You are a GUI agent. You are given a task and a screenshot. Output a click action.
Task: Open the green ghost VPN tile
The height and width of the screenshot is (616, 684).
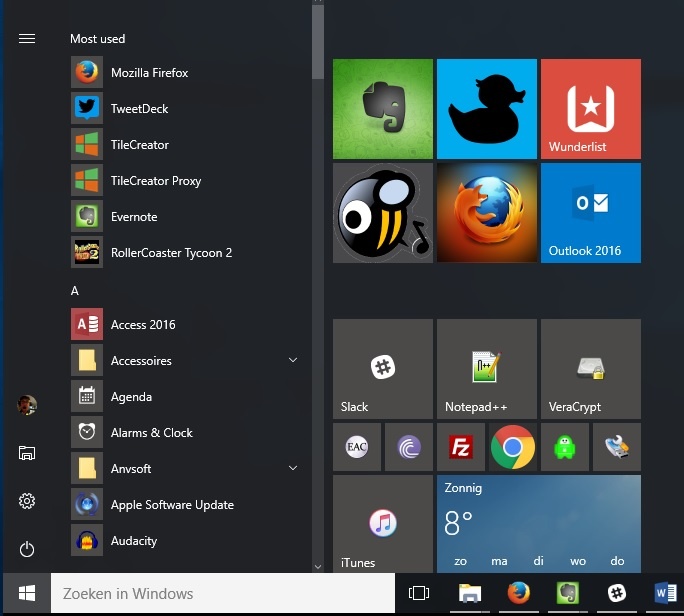(565, 447)
